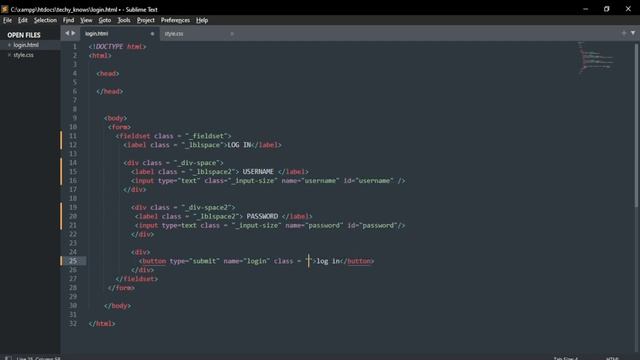Click the PASSWORD label text on line 20
This screenshot has height=360, width=640.
262,216
